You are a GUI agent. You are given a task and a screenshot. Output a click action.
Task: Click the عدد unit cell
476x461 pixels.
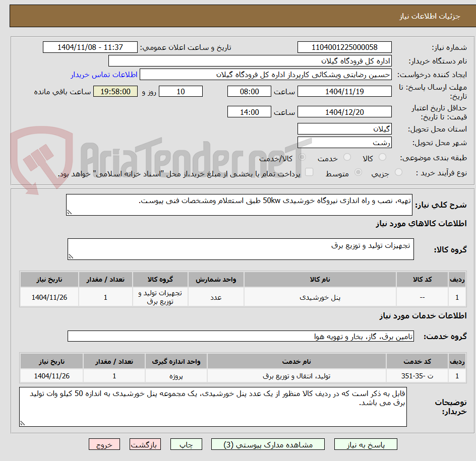click(x=216, y=297)
